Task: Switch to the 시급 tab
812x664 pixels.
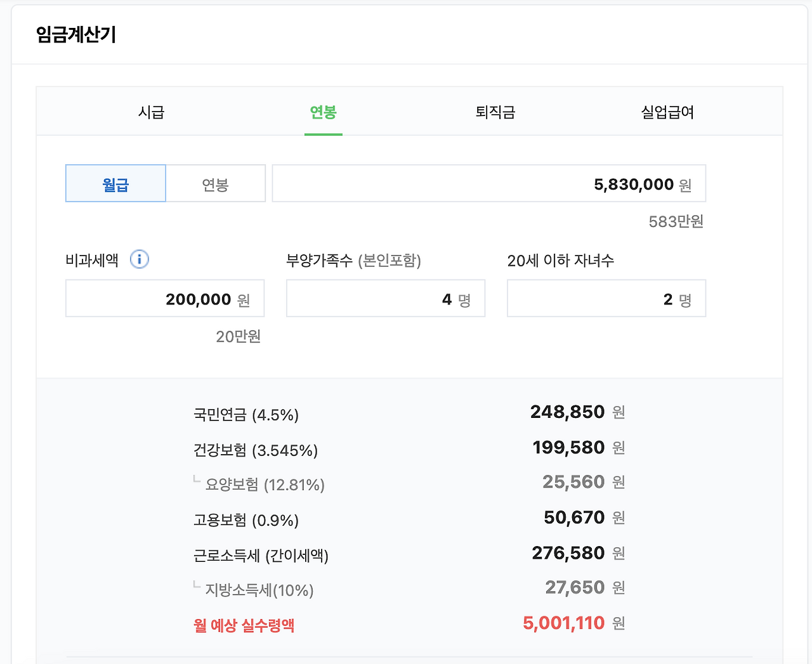Action: point(152,112)
